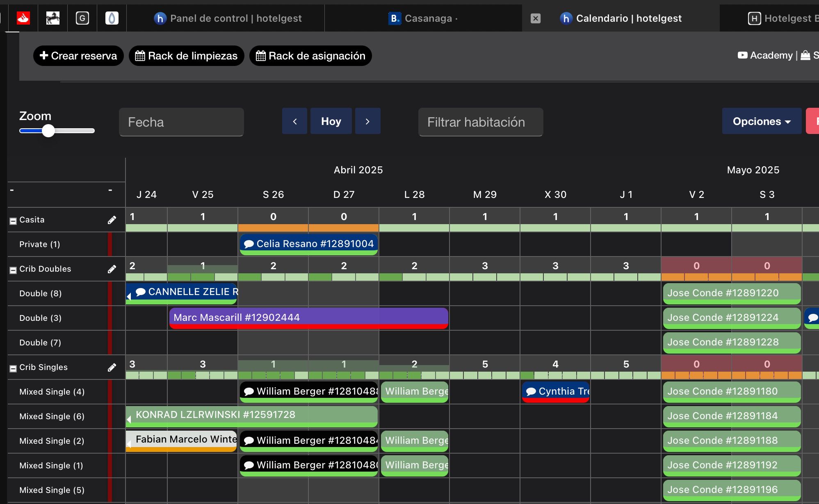Open the pinned tab with G icon

coord(82,18)
